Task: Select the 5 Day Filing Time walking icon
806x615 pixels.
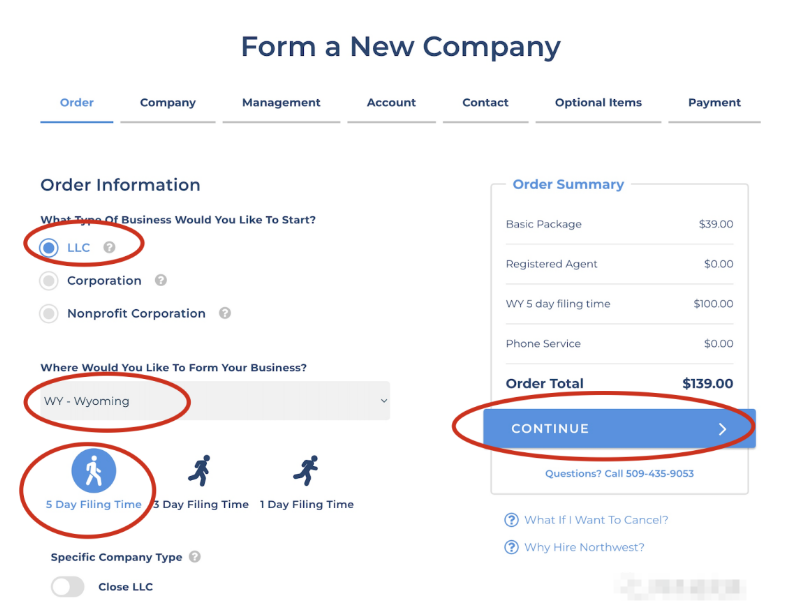Action: point(94,471)
